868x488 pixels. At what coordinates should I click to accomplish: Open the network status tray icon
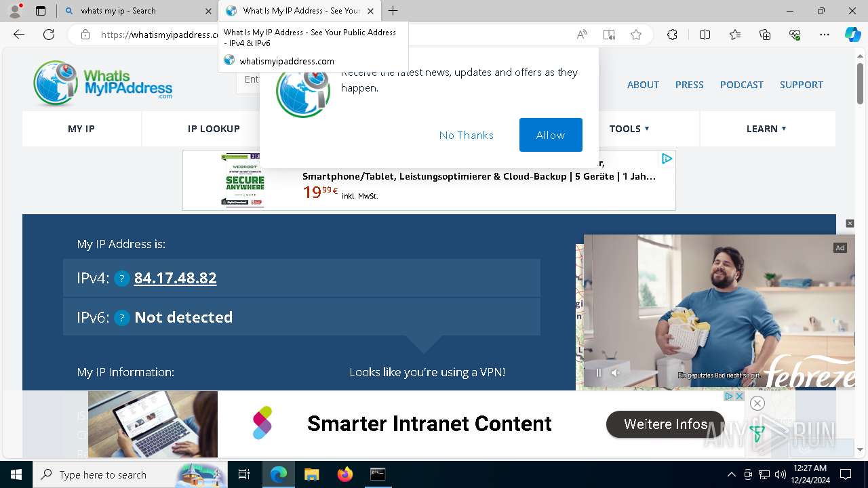764,474
